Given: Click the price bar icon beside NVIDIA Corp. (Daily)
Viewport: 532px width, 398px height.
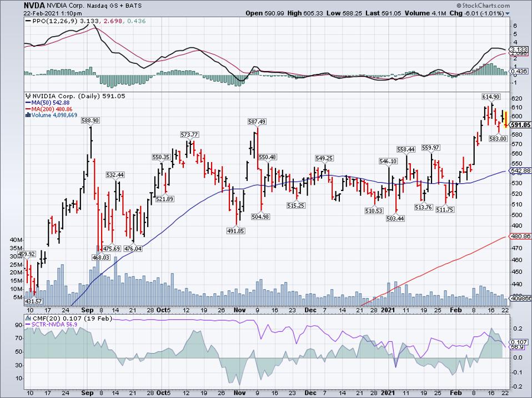Looking at the screenshot, I should click(28, 96).
